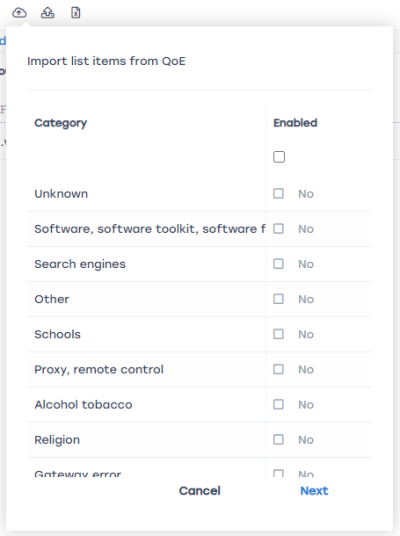Enable the Schools category checkbox
This screenshot has width=400, height=536.
(278, 334)
